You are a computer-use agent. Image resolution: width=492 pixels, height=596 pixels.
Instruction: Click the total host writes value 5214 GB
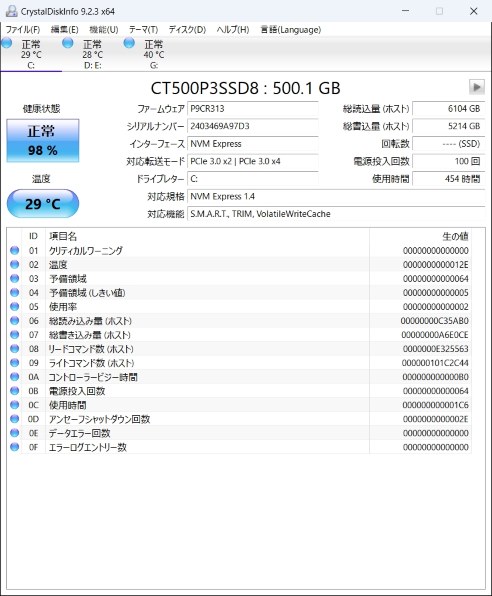[449, 126]
